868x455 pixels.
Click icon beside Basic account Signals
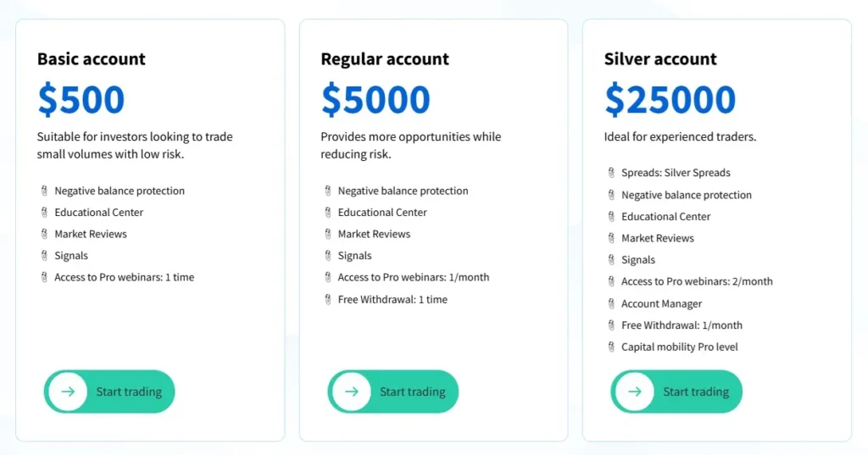click(x=44, y=256)
